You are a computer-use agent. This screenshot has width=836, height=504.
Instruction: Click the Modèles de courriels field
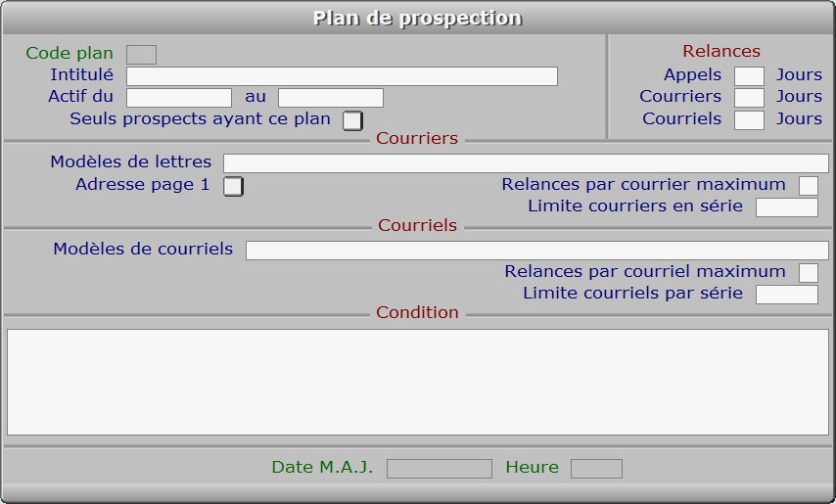pos(536,251)
